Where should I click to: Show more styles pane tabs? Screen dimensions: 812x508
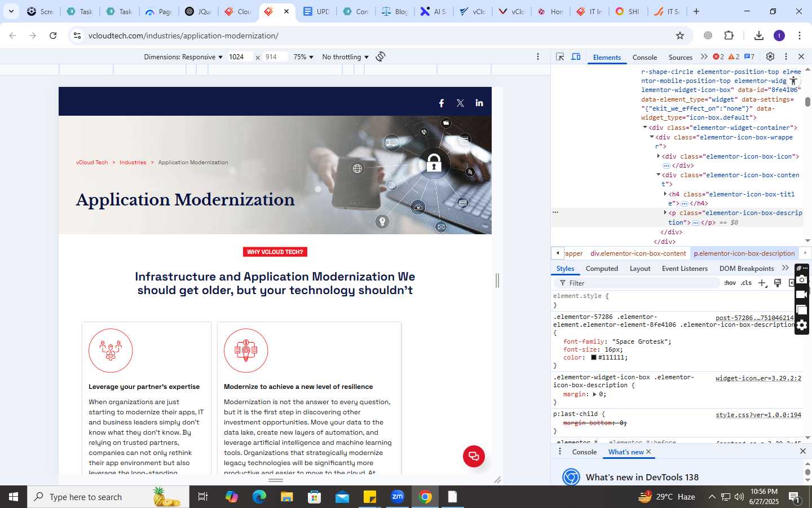[785, 268]
